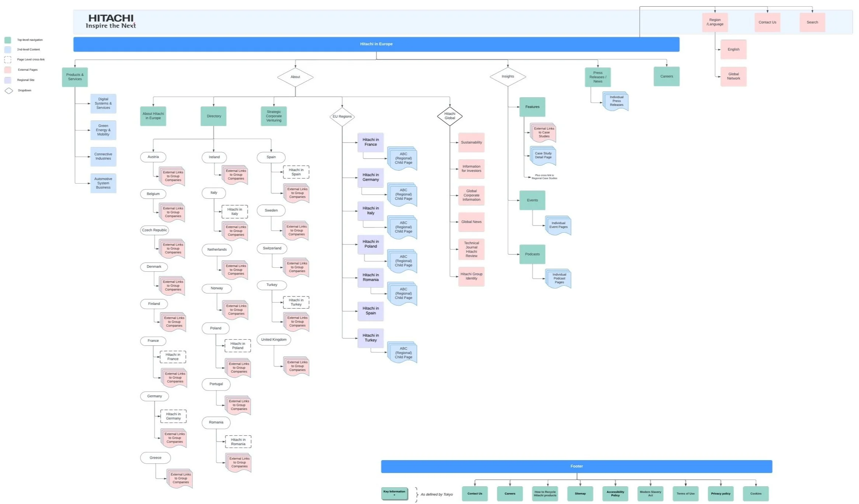Viewport: 859px width, 504px height.
Task: Click the External Pages legend swatch
Action: tap(8, 70)
